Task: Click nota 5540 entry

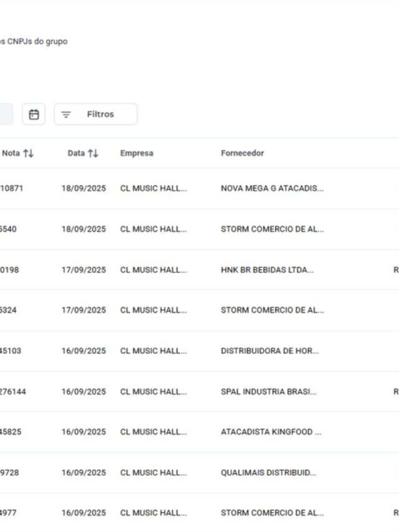Action: coord(8,229)
